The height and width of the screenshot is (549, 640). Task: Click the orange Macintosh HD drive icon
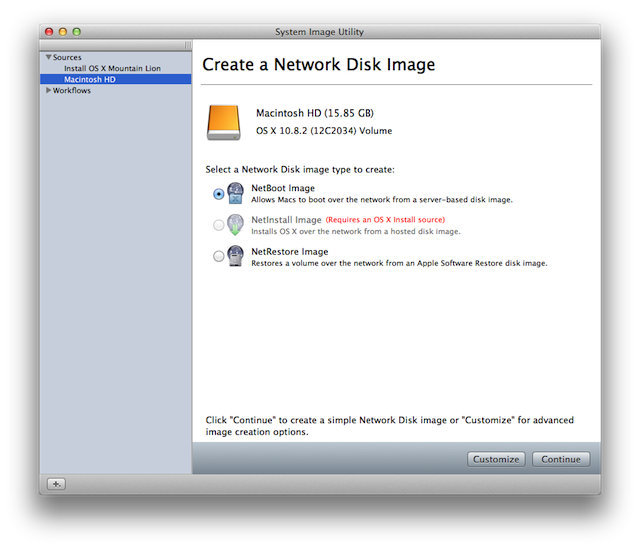[x=224, y=121]
